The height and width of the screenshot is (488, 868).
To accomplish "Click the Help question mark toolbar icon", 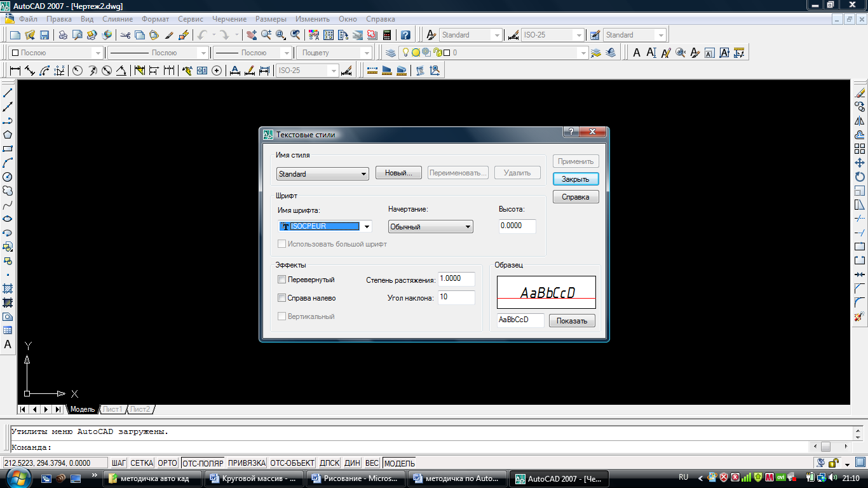I will tap(405, 35).
